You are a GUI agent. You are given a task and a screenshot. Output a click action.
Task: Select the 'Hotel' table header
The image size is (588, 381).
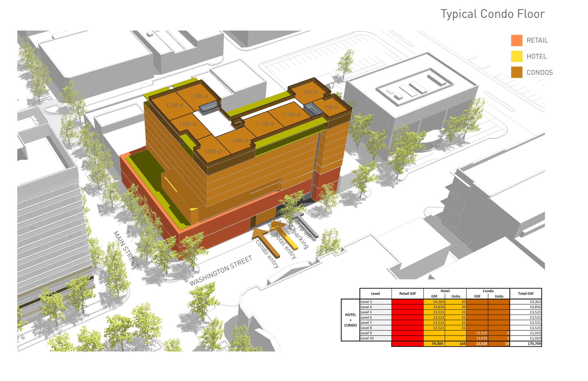point(445,291)
